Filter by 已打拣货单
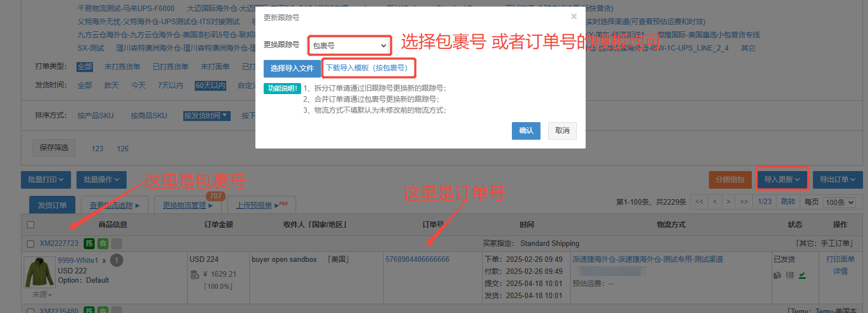 click(171, 67)
